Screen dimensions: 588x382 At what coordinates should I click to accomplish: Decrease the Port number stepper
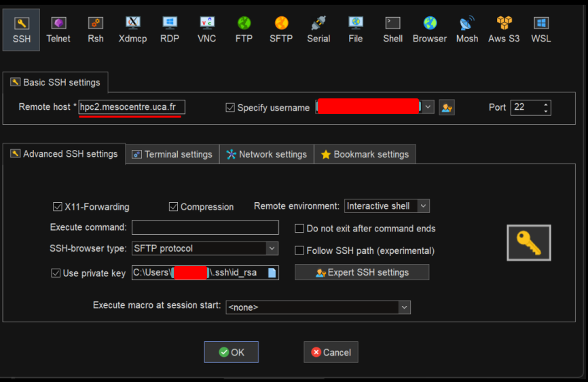[546, 111]
